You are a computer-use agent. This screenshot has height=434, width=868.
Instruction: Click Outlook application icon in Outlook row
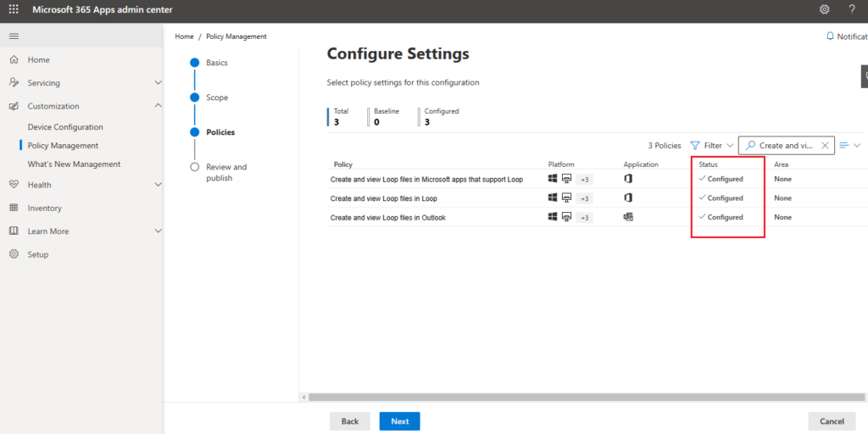(628, 217)
